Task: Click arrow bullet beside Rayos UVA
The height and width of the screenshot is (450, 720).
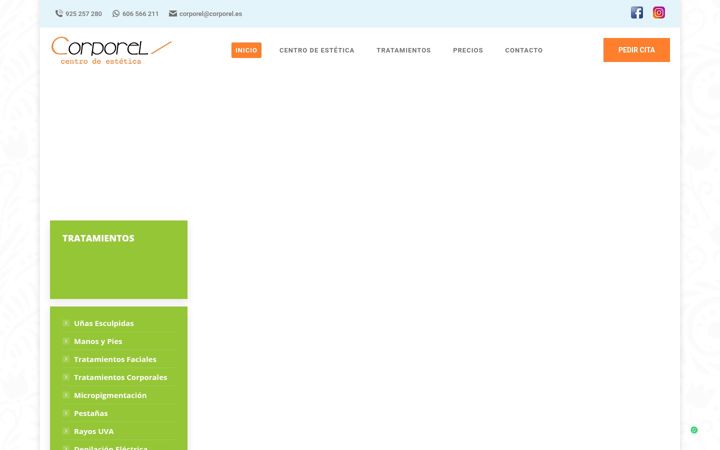Action: [x=66, y=431]
